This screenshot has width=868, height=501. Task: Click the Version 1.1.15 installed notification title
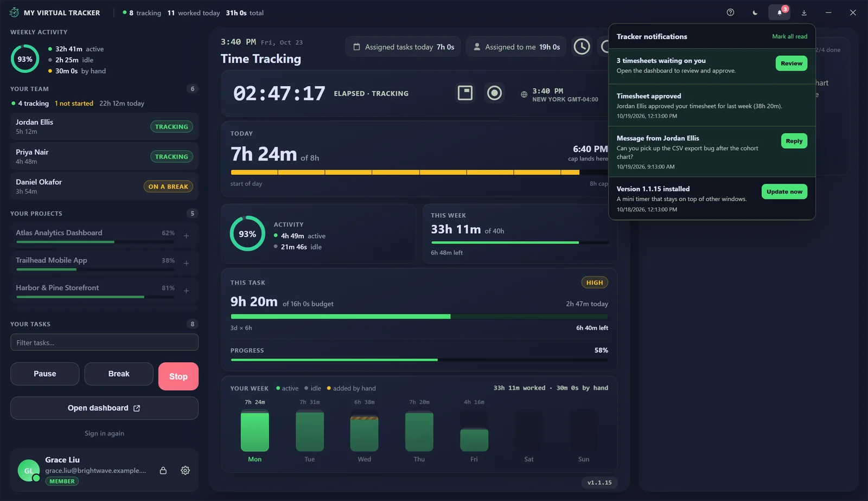(x=653, y=189)
